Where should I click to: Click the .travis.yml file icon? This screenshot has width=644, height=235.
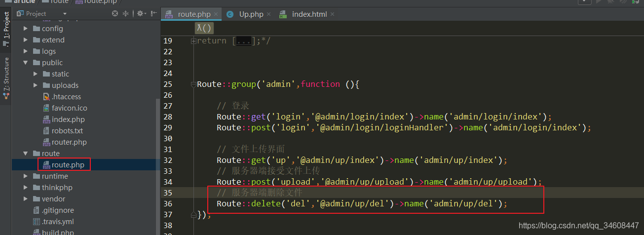click(37, 222)
